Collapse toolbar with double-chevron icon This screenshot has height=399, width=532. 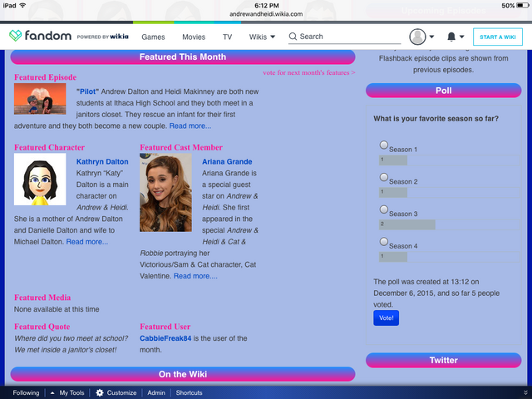[x=525, y=392]
